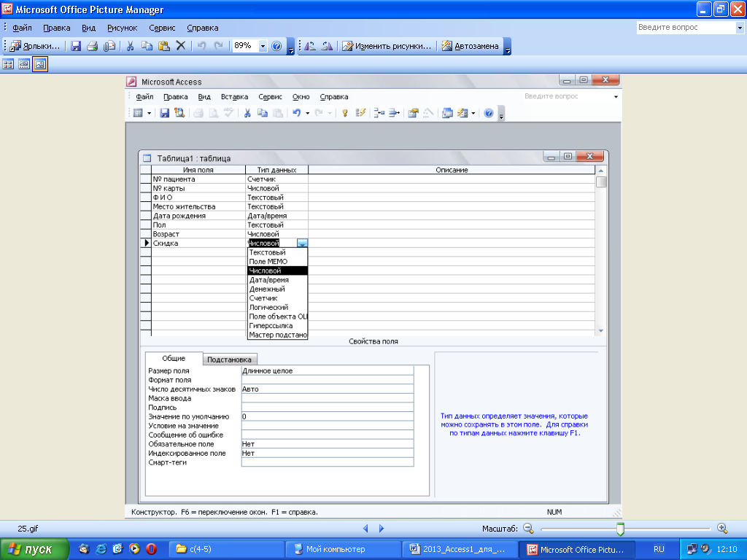
Task: Expand Picture Manager standard toolbar options
Action: (290, 47)
